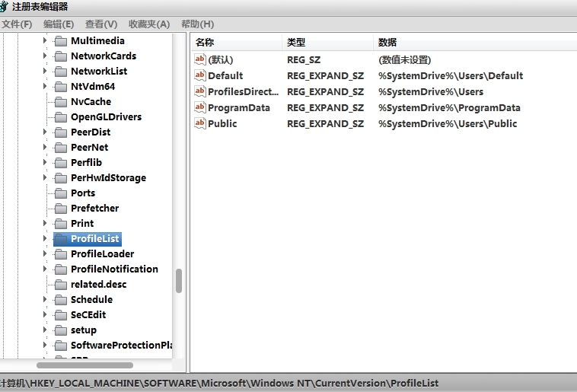Expand the Multimedia key arrow
577x392 pixels.
[45, 40]
